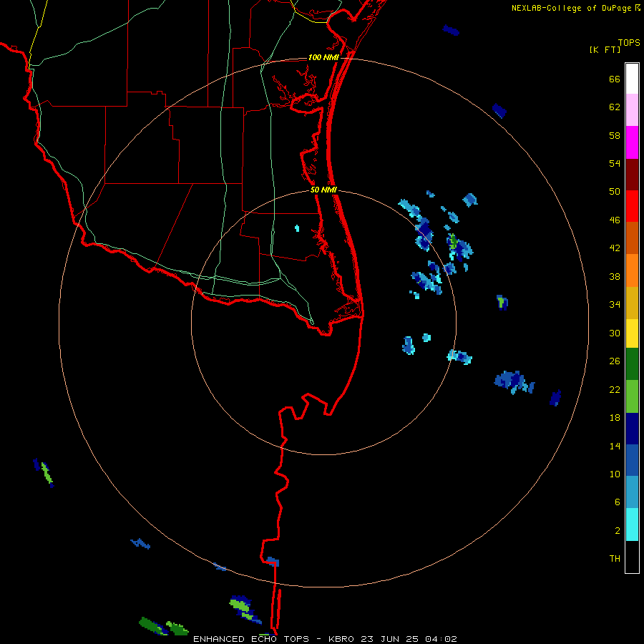Image resolution: width=644 pixels, height=644 pixels.
Task: Click the "42" legend value
Action: pos(615,248)
